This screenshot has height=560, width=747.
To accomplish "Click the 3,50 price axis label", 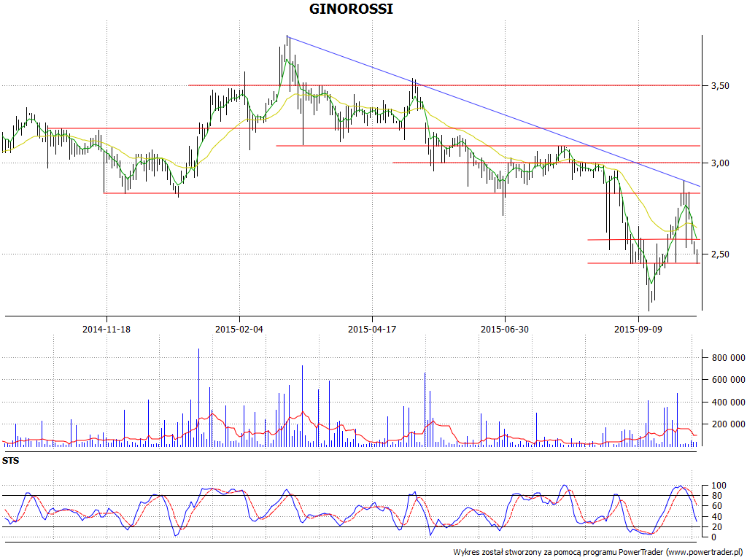I will [720, 86].
